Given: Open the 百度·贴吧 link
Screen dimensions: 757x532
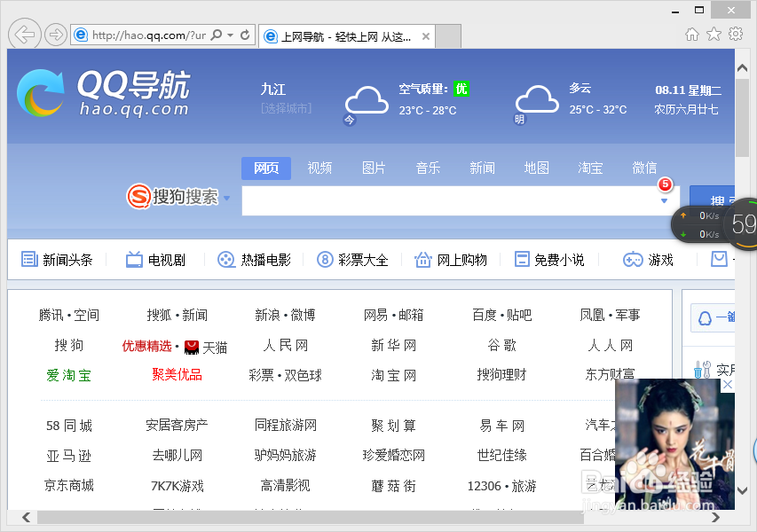Looking at the screenshot, I should (501, 316).
